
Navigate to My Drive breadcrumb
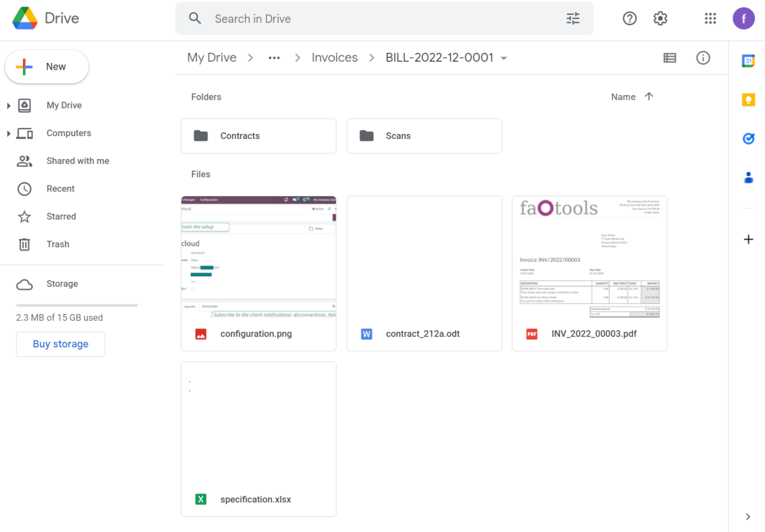pos(212,58)
